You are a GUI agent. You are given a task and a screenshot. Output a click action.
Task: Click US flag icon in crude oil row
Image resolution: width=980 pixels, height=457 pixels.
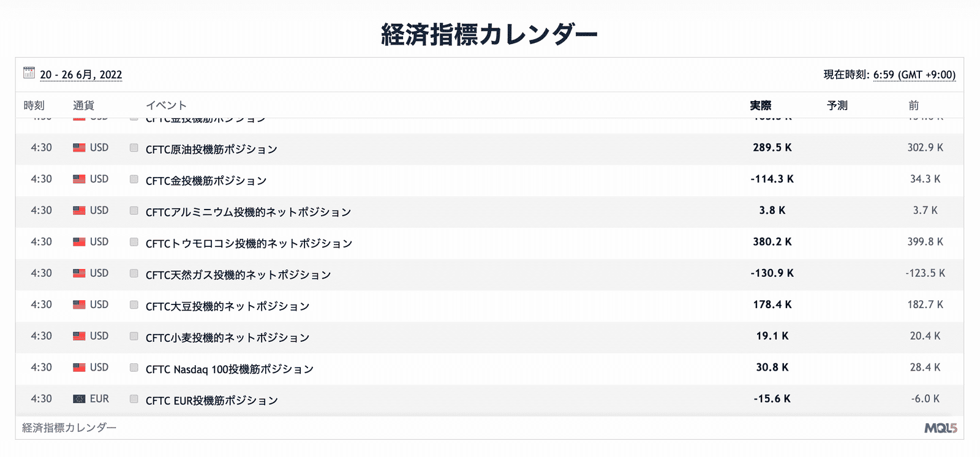click(x=79, y=148)
